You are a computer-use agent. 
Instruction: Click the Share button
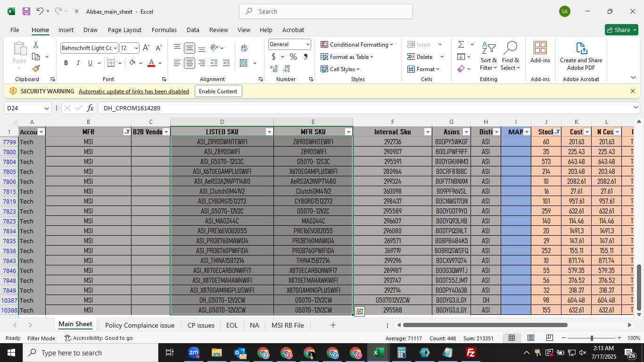tap(621, 30)
